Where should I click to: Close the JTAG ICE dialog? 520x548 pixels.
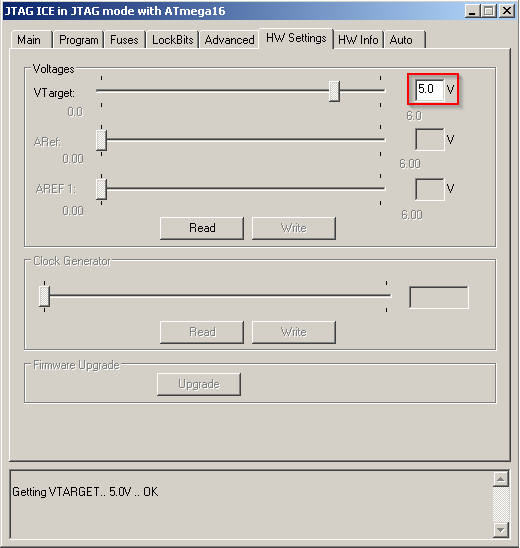[x=507, y=11]
